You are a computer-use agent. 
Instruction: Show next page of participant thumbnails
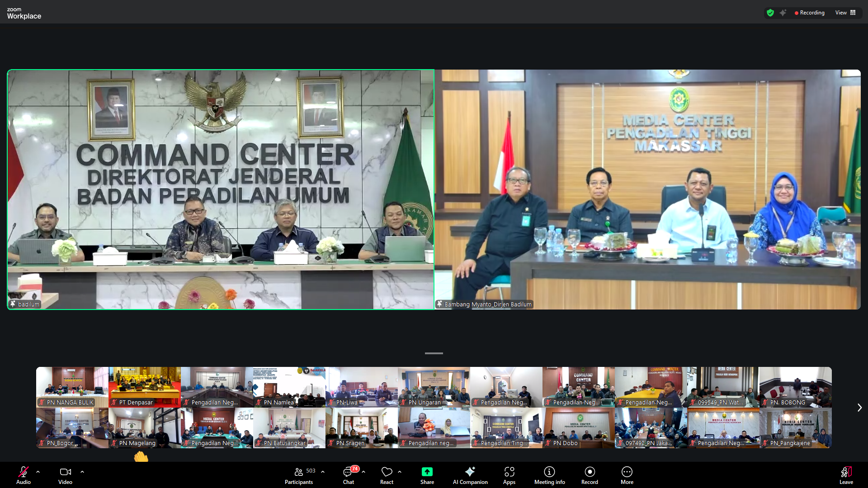coord(859,408)
